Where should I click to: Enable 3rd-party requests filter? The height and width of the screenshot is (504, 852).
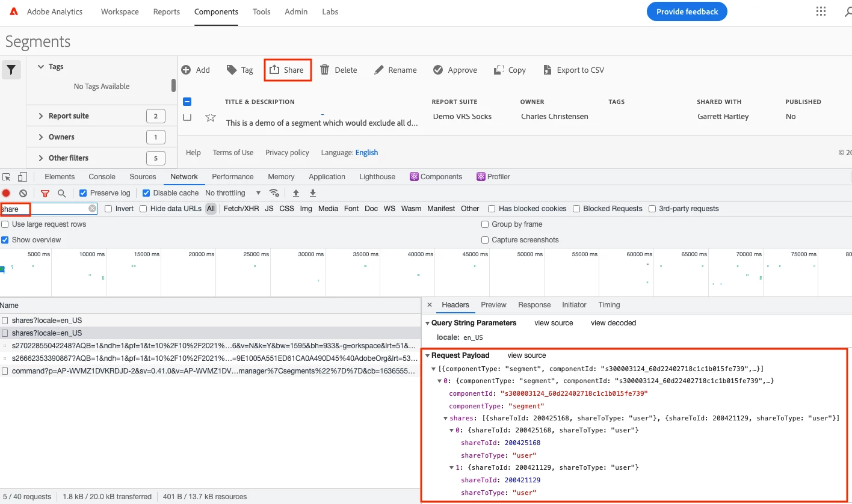point(652,209)
